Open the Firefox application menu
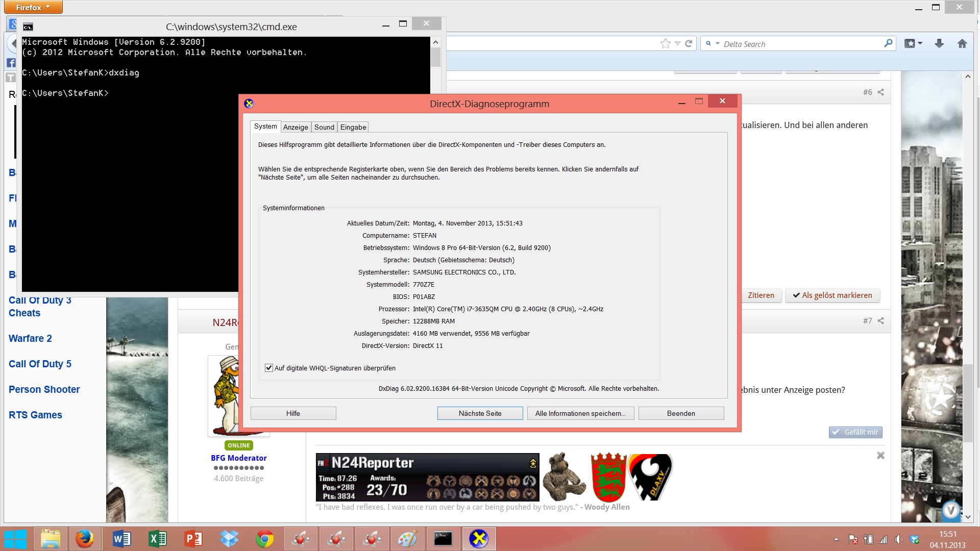Screen dimensions: 980x551 (x=33, y=7)
